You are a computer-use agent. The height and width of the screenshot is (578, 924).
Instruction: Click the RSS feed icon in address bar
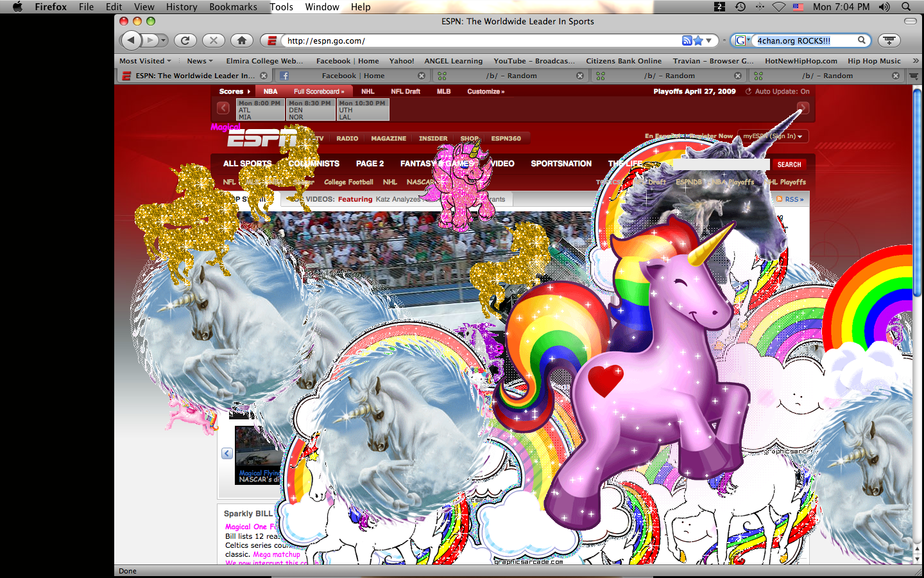(x=687, y=40)
